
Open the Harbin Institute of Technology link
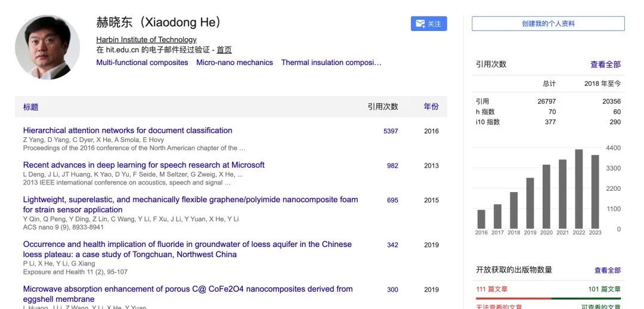(x=146, y=39)
